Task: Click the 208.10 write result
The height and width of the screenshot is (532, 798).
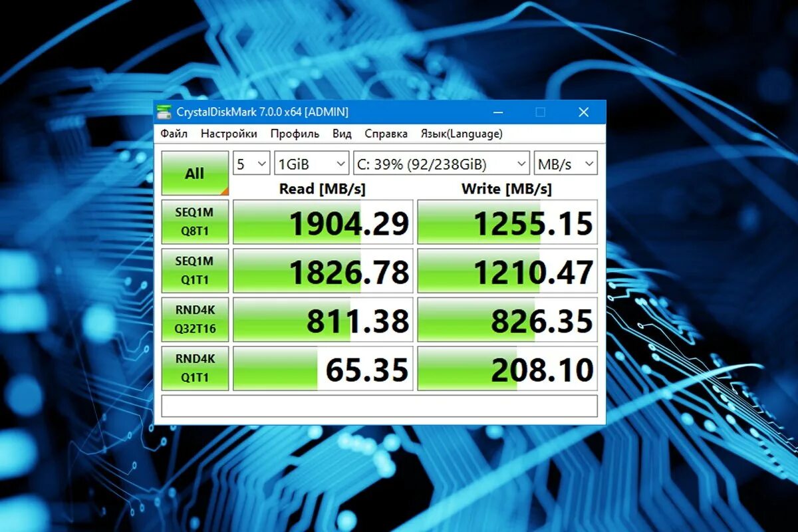Action: (507, 368)
